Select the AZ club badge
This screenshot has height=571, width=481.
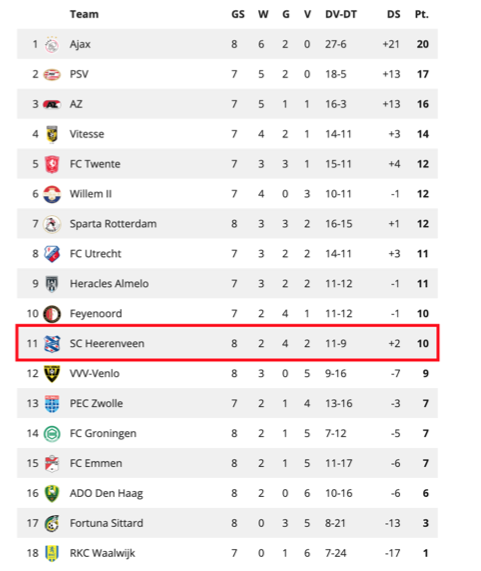[x=52, y=105]
